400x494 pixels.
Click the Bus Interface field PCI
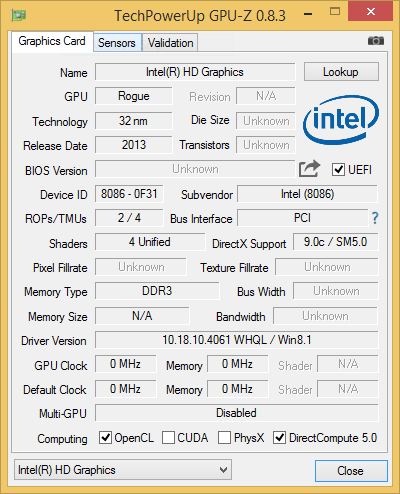303,218
